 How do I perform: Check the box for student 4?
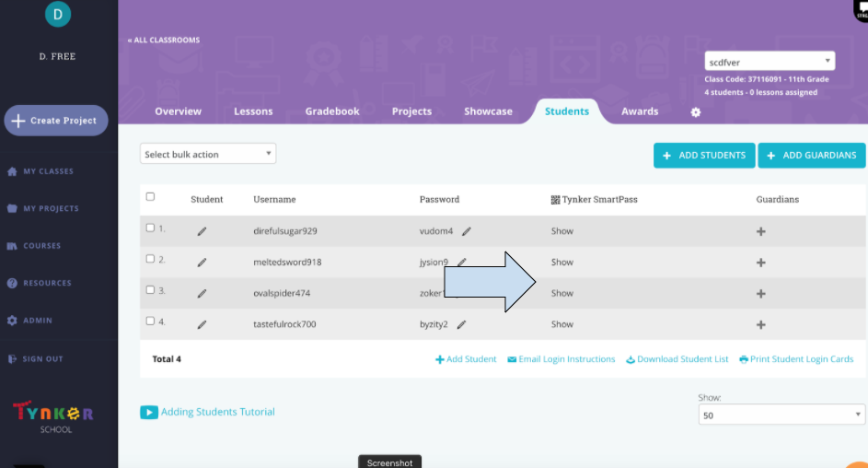(150, 321)
